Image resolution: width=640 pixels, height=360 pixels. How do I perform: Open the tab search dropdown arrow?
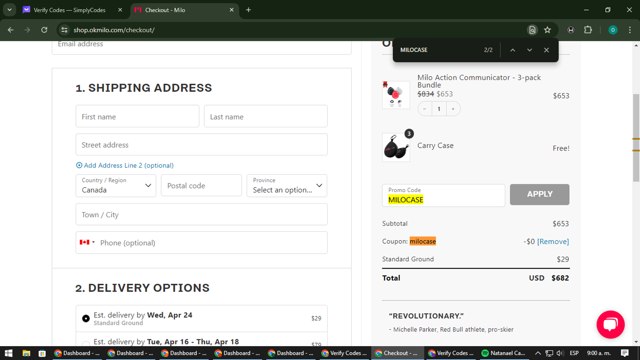coord(9,10)
